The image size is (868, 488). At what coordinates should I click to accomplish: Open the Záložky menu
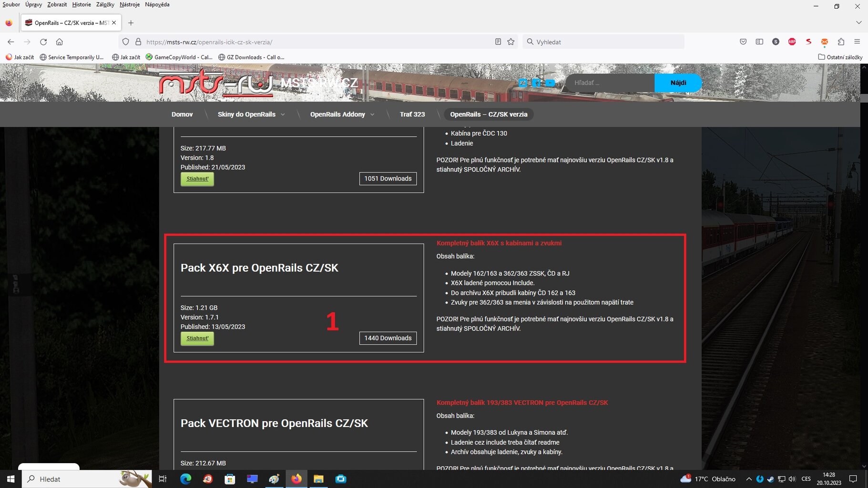(105, 4)
